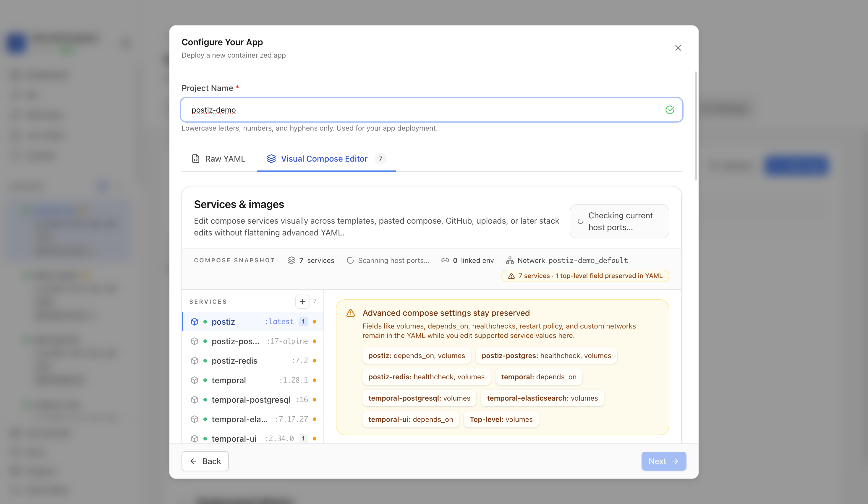The height and width of the screenshot is (504, 868).
Task: Add a new service with plus button
Action: [302, 302]
